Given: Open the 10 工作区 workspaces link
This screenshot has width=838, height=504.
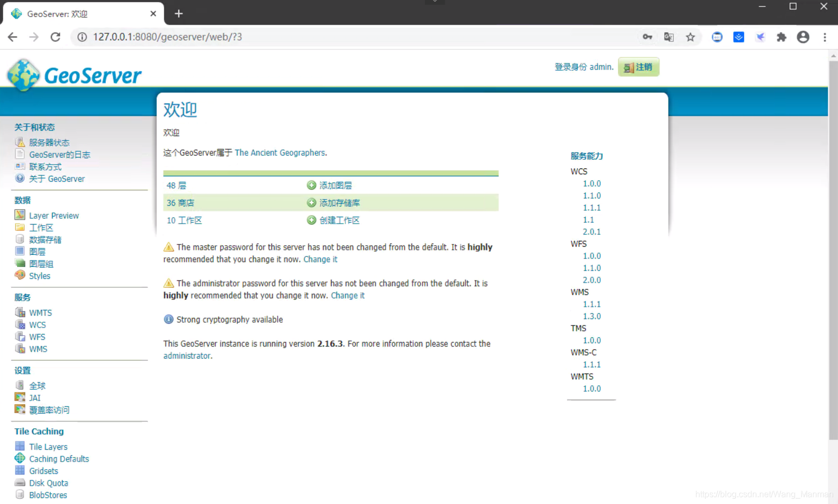Looking at the screenshot, I should pos(184,220).
